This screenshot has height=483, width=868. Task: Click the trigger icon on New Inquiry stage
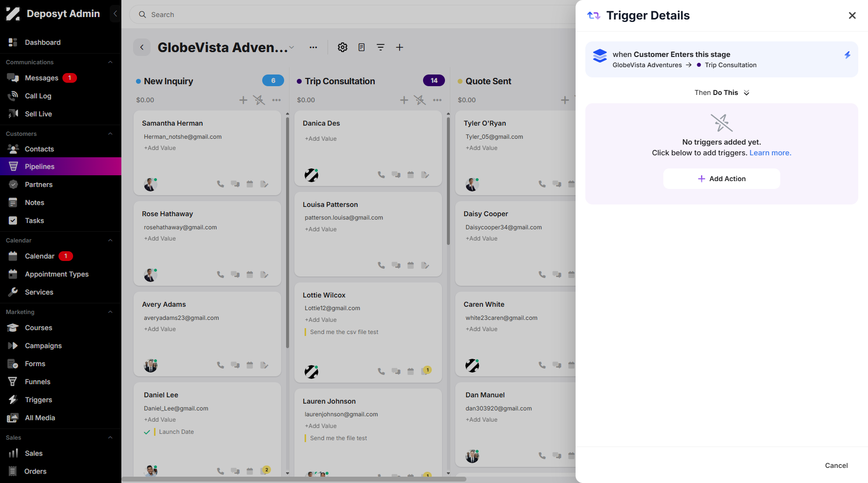[x=259, y=100]
